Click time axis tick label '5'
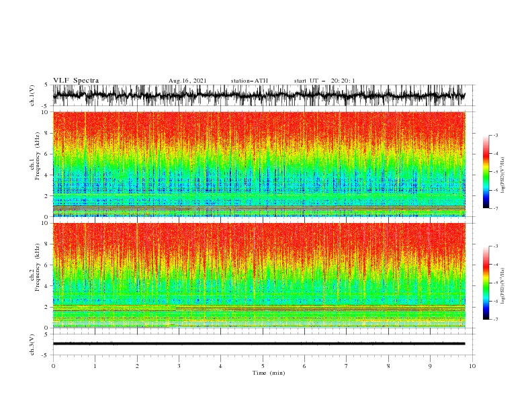The height and width of the screenshot is (411, 532). 263,366
